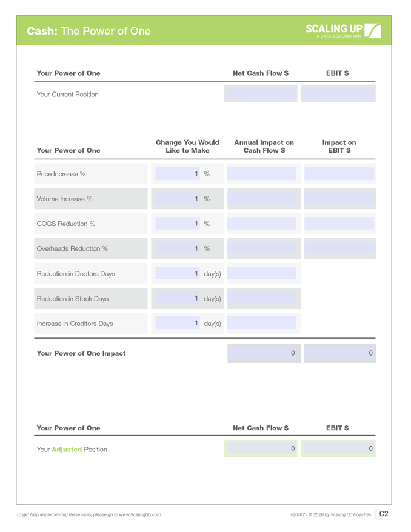This screenshot has height=532, width=411.
Task: Click Adjusted Position Net Cash Flow field
Action: (260, 448)
